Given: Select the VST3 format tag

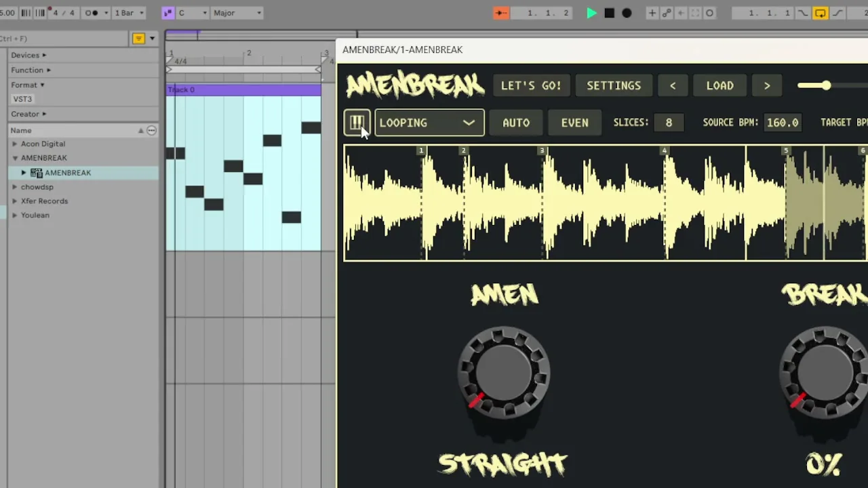Looking at the screenshot, I should point(22,99).
